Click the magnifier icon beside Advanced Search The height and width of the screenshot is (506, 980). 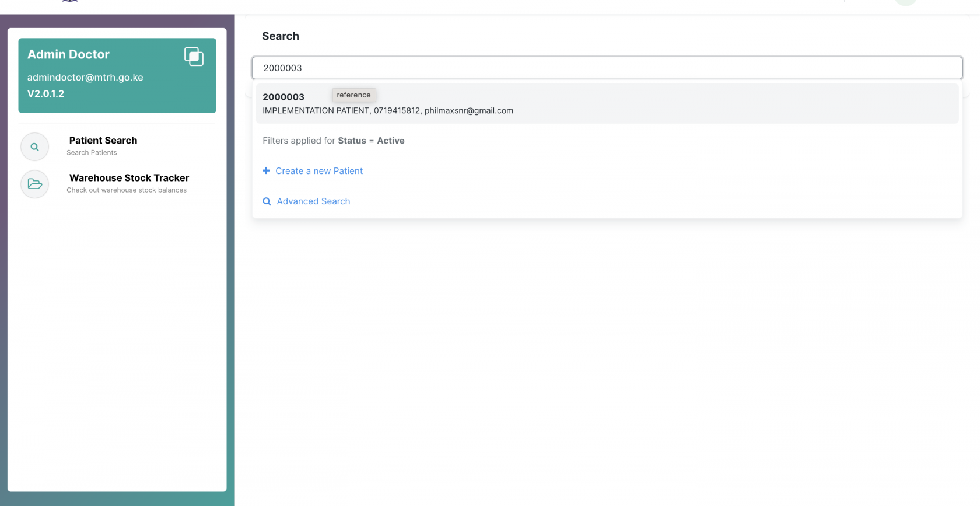point(267,201)
